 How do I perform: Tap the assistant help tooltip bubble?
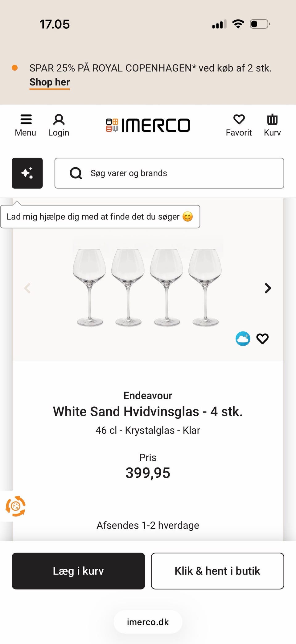[100, 217]
